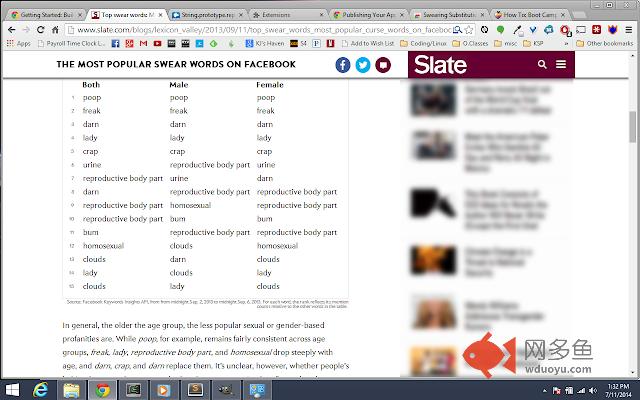Open the Chrome hamburger menu
Image resolution: width=640 pixels, height=400 pixels.
click(629, 30)
